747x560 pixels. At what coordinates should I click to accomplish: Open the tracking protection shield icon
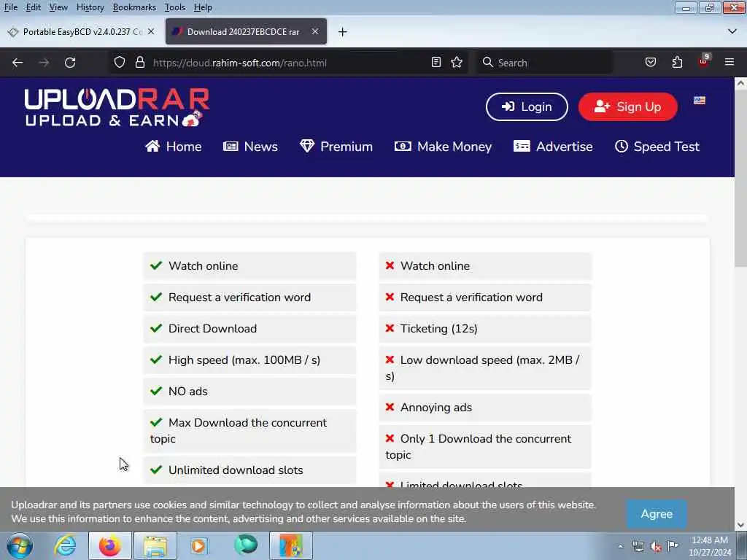(120, 63)
